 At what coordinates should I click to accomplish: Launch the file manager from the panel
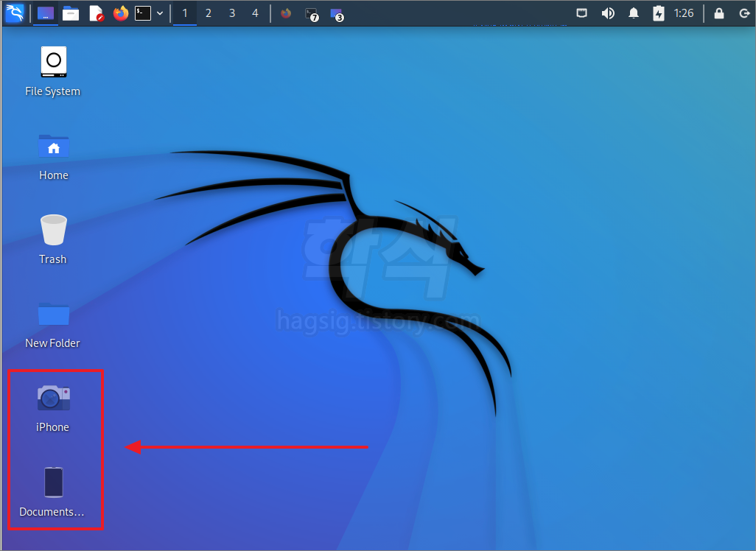[x=71, y=13]
